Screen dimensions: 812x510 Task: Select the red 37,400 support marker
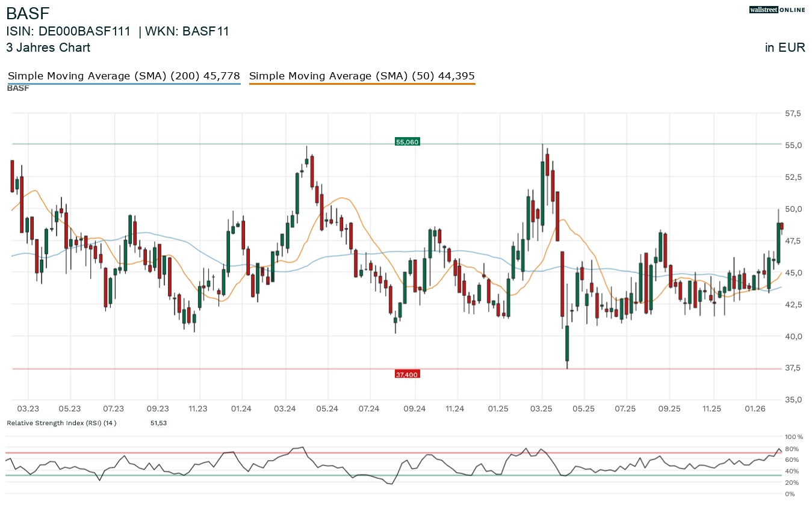point(406,374)
